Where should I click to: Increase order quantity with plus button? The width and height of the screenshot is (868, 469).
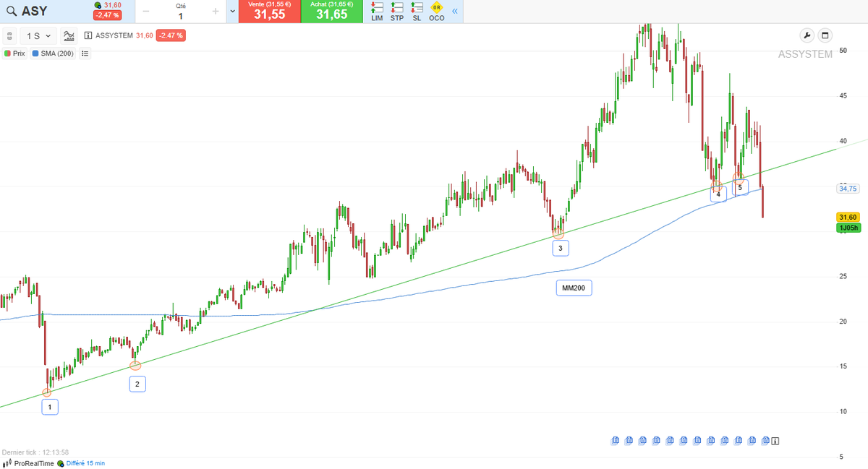point(216,12)
